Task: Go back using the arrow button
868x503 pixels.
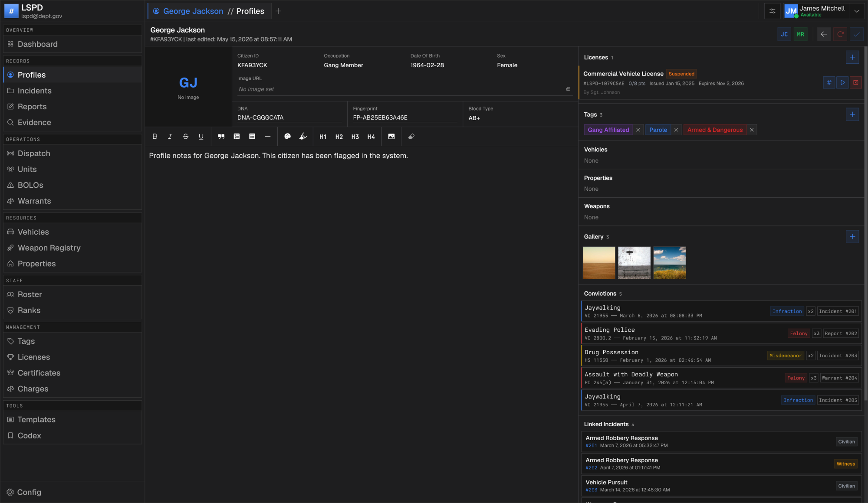Action: pyautogui.click(x=824, y=34)
